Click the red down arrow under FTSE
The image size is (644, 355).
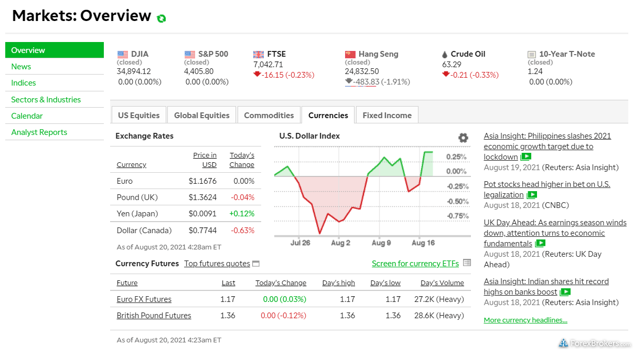(x=257, y=74)
